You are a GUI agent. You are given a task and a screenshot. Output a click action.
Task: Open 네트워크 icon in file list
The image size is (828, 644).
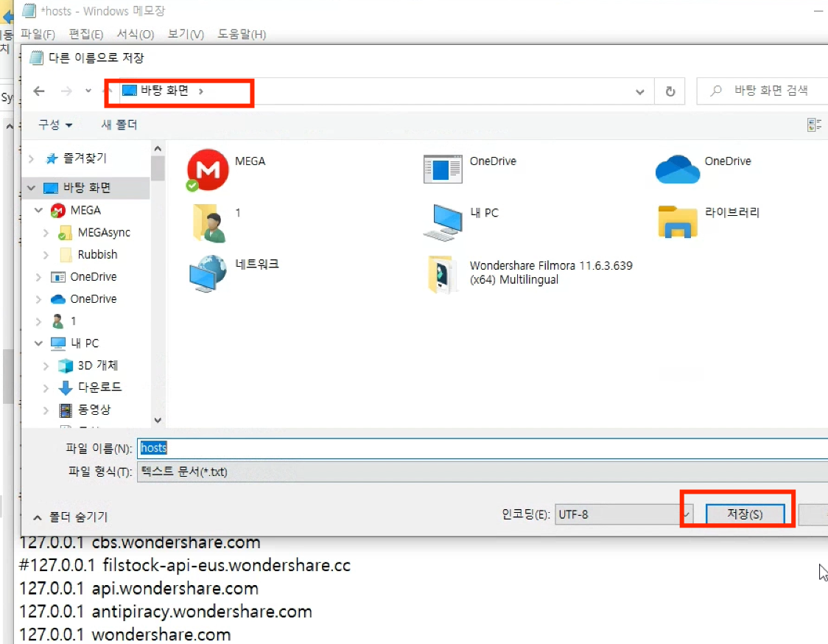click(208, 273)
